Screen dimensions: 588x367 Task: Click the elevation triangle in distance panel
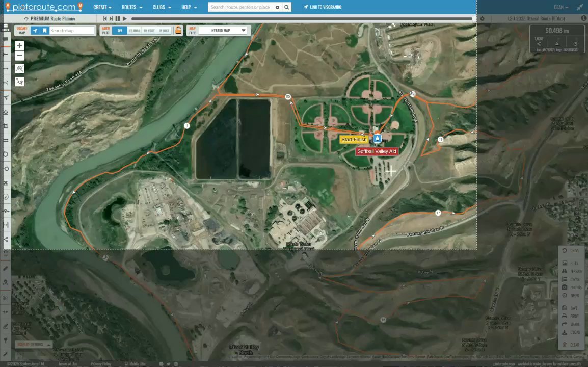coord(557,44)
